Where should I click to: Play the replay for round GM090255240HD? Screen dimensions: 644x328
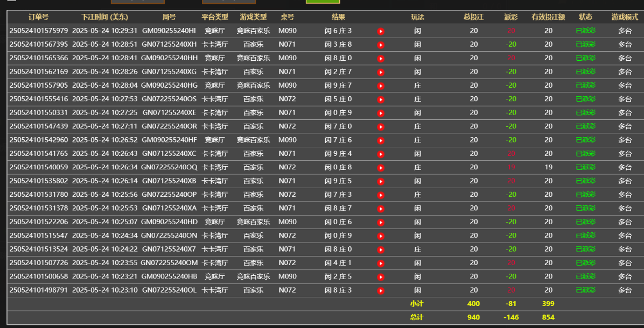[x=381, y=222]
